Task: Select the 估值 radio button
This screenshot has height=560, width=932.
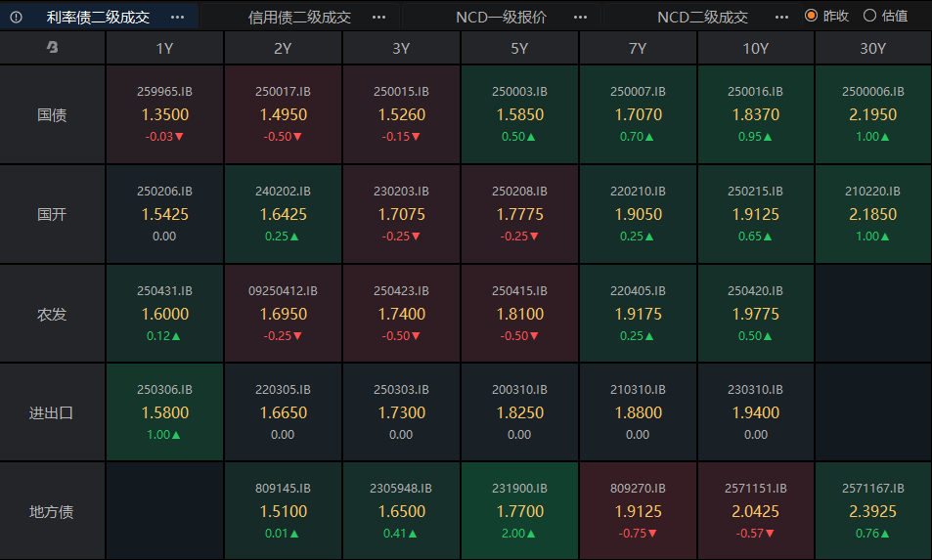Action: click(x=869, y=16)
